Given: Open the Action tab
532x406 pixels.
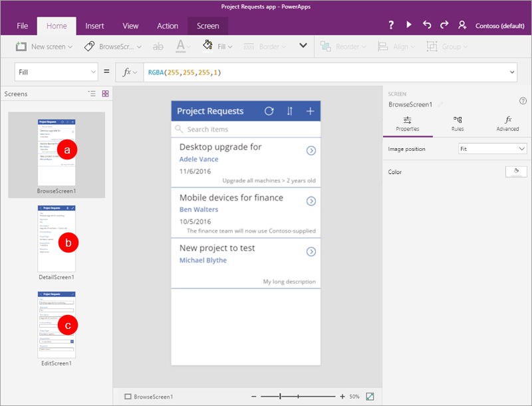Looking at the screenshot, I should (168, 26).
